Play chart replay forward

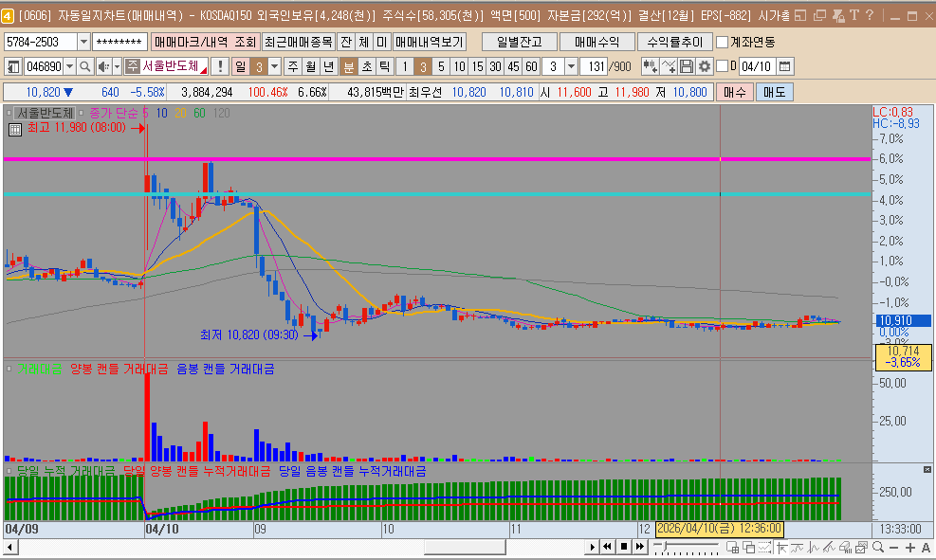click(x=592, y=547)
